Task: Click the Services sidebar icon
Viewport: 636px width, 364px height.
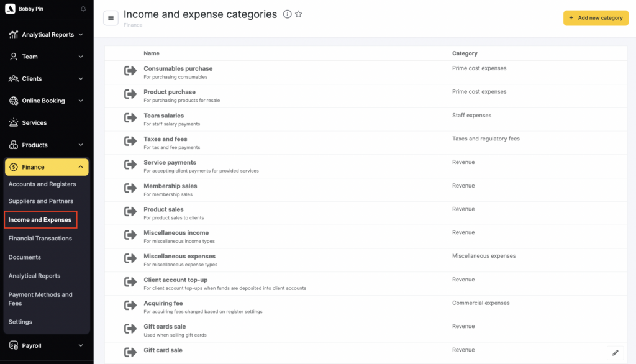Action: click(x=14, y=123)
